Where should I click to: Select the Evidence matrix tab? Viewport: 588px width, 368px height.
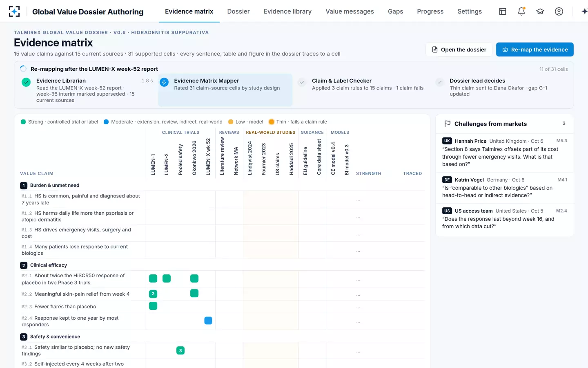tap(189, 11)
